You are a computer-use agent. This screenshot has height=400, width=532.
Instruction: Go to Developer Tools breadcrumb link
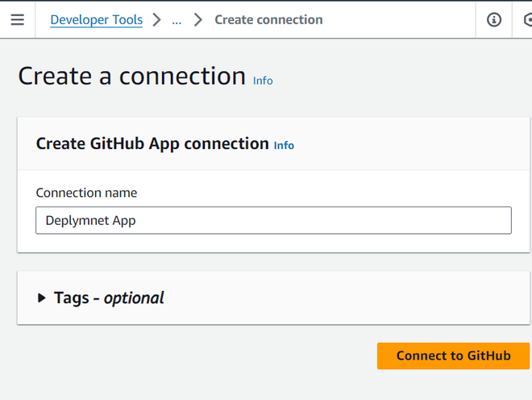click(96, 20)
